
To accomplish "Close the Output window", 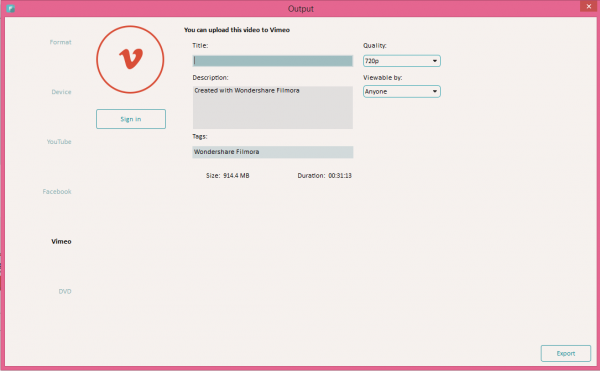I will tap(589, 6).
